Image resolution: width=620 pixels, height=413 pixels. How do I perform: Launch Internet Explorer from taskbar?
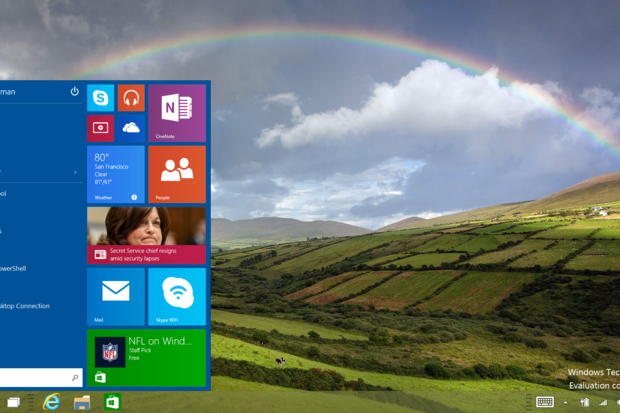51,402
